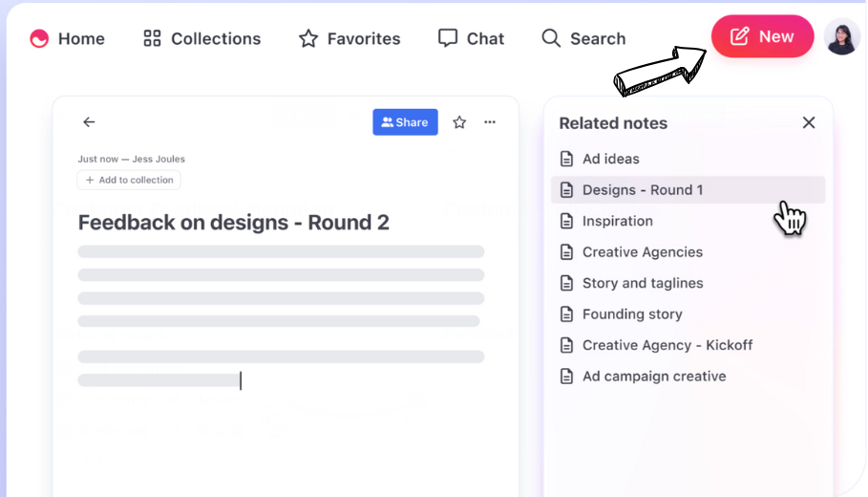Click the note title Feedback on designs
The width and height of the screenshot is (868, 497).
(233, 223)
